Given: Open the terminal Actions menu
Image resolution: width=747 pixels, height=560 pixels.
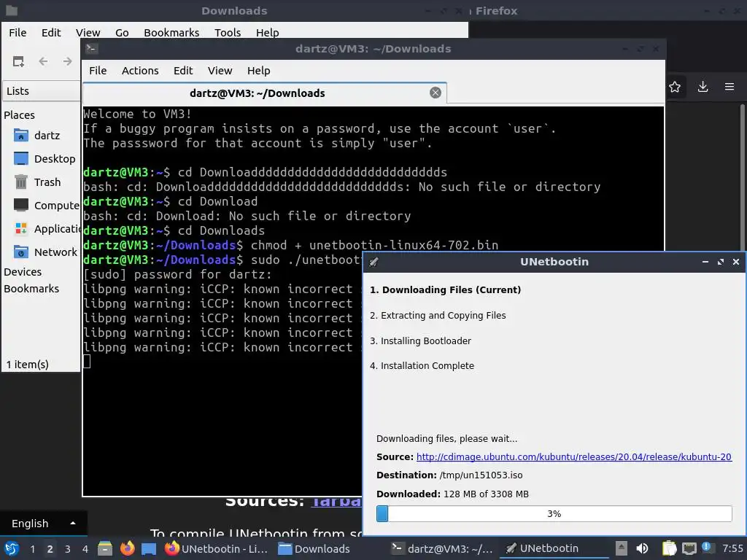Looking at the screenshot, I should pos(140,71).
